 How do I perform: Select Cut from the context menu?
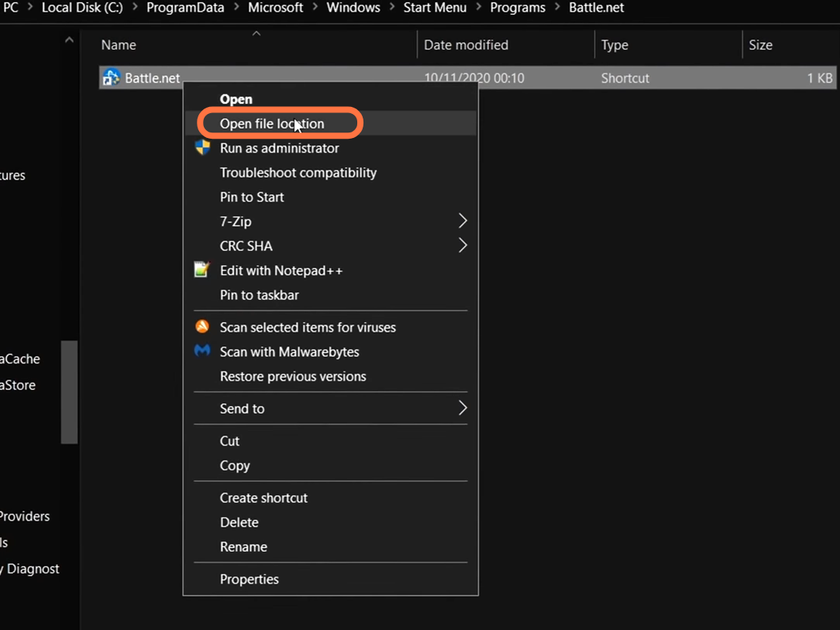[x=229, y=441]
